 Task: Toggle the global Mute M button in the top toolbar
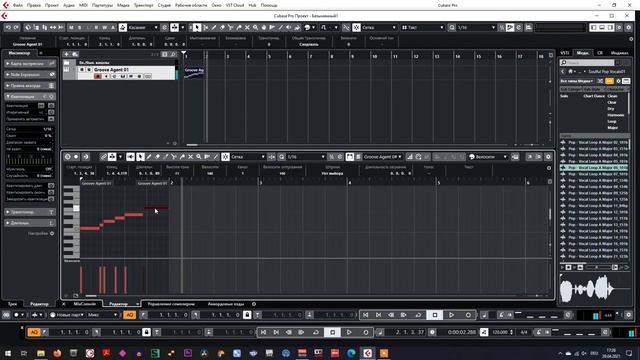pyautogui.click(x=71, y=27)
